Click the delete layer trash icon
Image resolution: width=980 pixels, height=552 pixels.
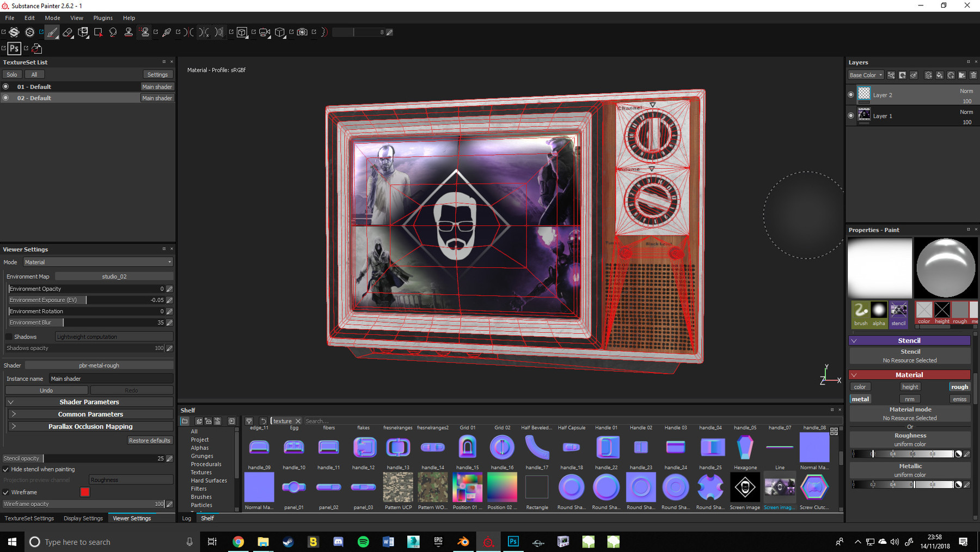973,75
